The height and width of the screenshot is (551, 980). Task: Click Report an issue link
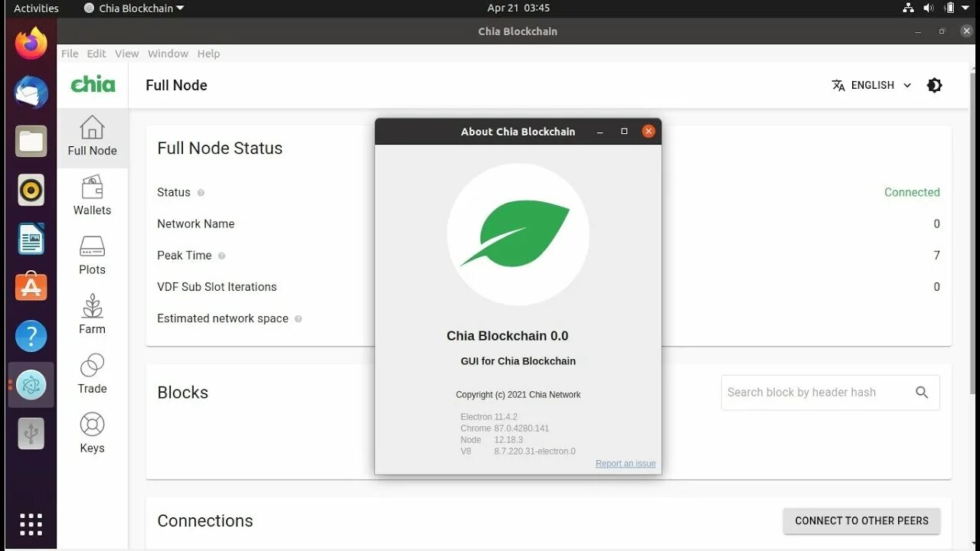626,464
